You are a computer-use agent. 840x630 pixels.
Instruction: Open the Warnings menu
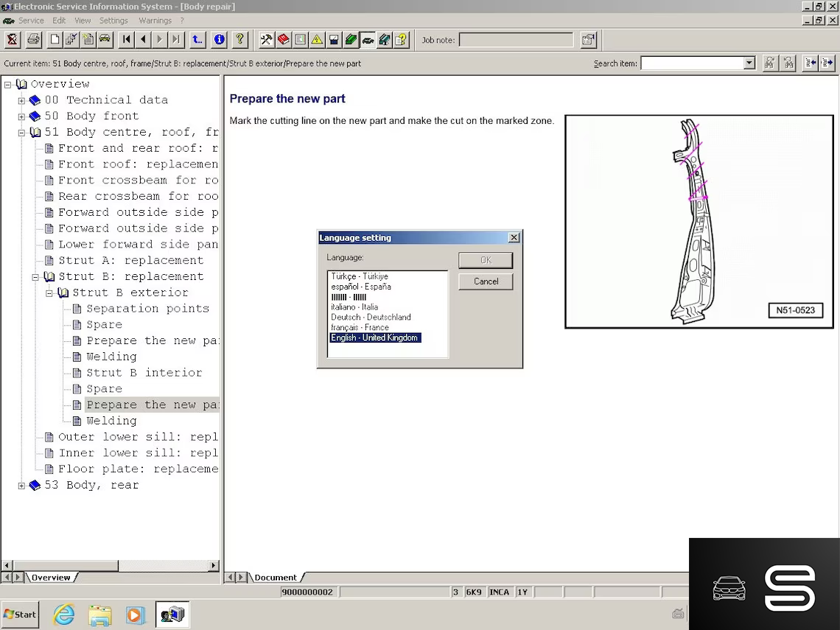pyautogui.click(x=155, y=21)
